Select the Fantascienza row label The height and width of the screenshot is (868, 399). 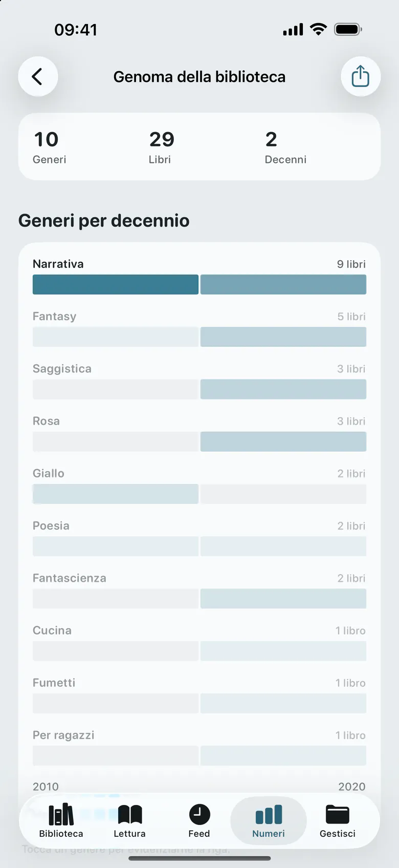(70, 578)
